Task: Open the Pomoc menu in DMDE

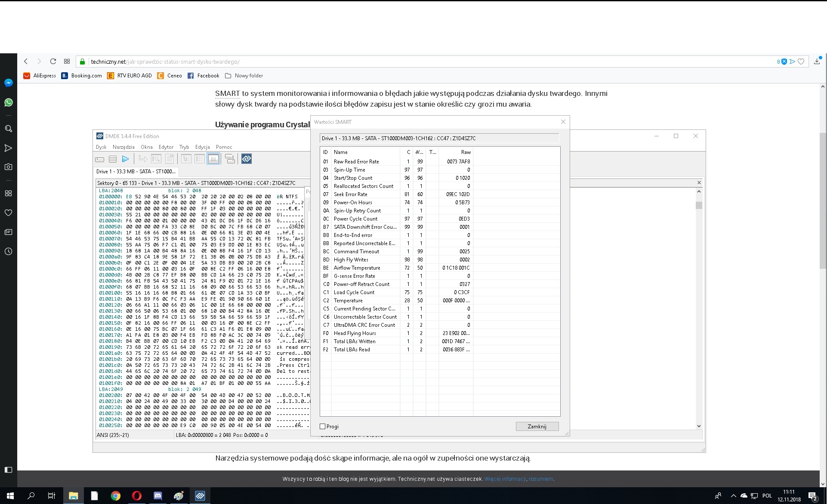Action: point(224,147)
